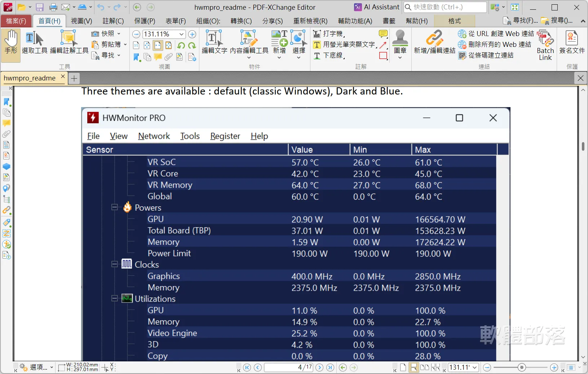Toggle the Comments pane in ribbon

pyautogui.click(x=158, y=57)
